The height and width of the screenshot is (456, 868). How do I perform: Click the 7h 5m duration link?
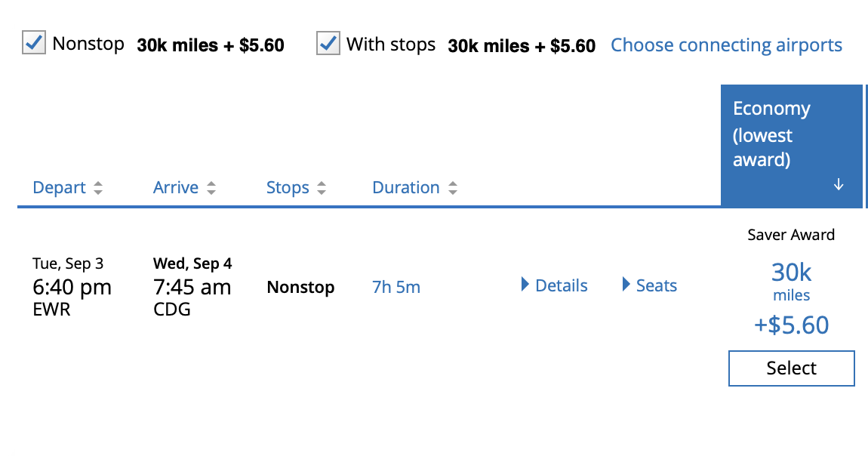(396, 288)
